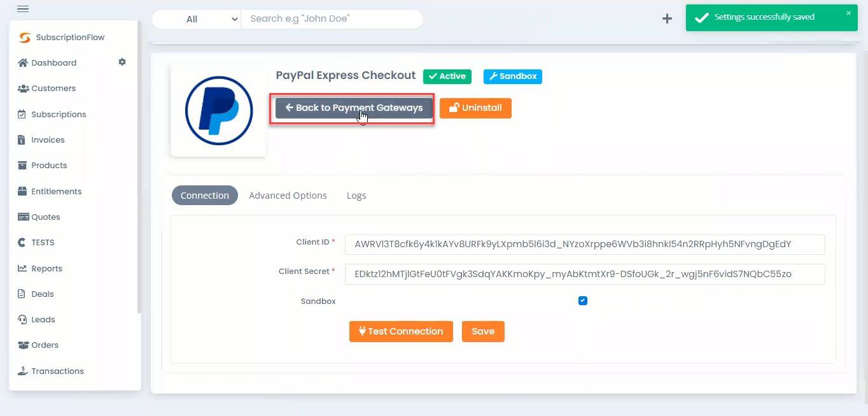Dismiss the success notification with X
The height and width of the screenshot is (416, 868).
[x=848, y=13]
